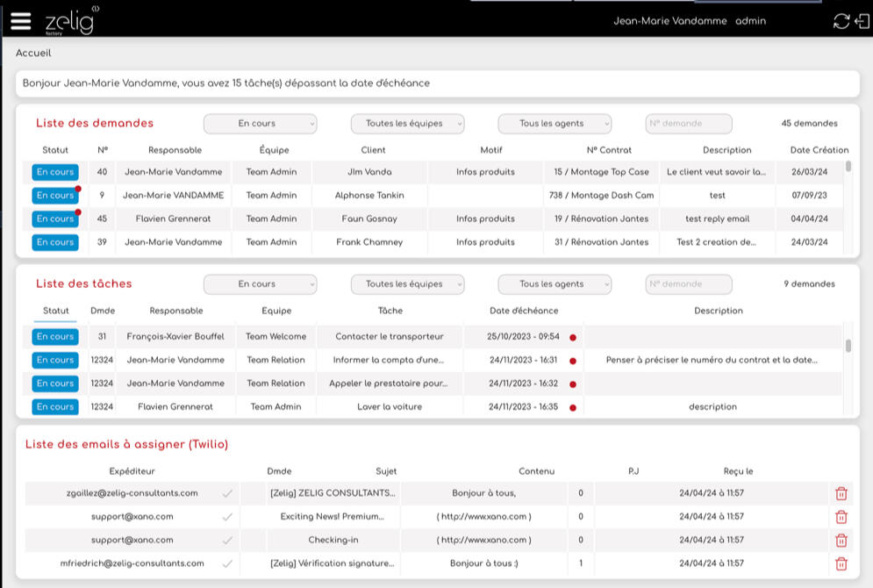Click the logout icon in header
The image size is (873, 588).
click(x=862, y=21)
